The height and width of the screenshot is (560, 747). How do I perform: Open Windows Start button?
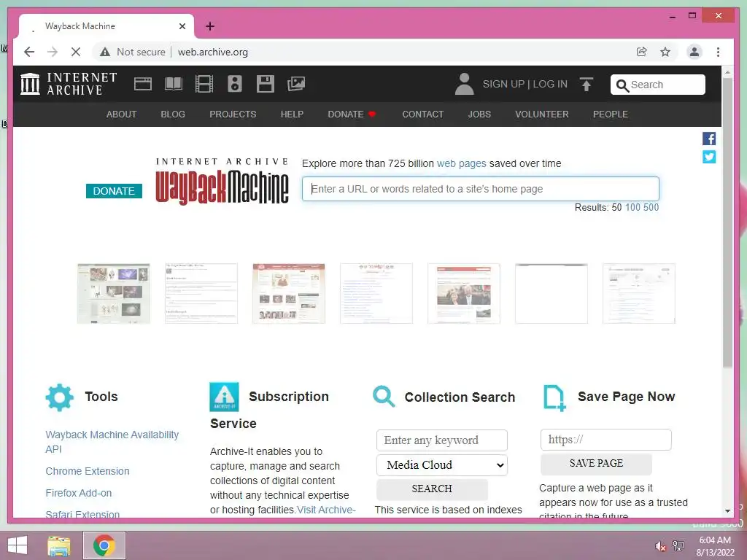tap(18, 545)
